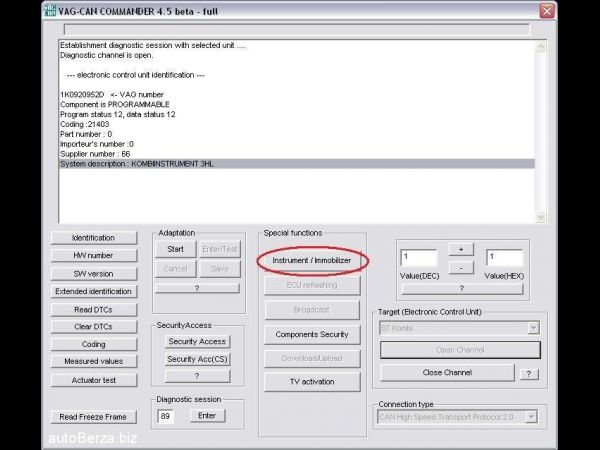Viewport: 600px width, 450px height.
Task: Open the Adaptation help question mark
Action: point(197,289)
